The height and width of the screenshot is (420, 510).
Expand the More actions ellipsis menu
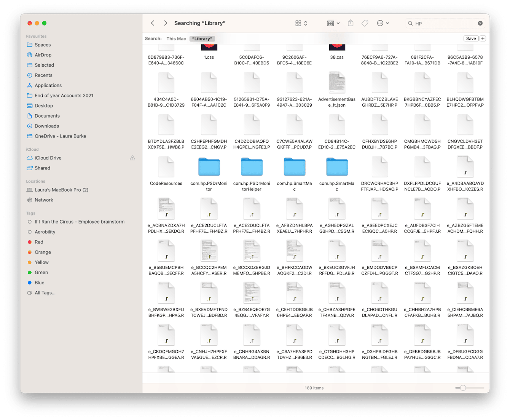coord(382,23)
